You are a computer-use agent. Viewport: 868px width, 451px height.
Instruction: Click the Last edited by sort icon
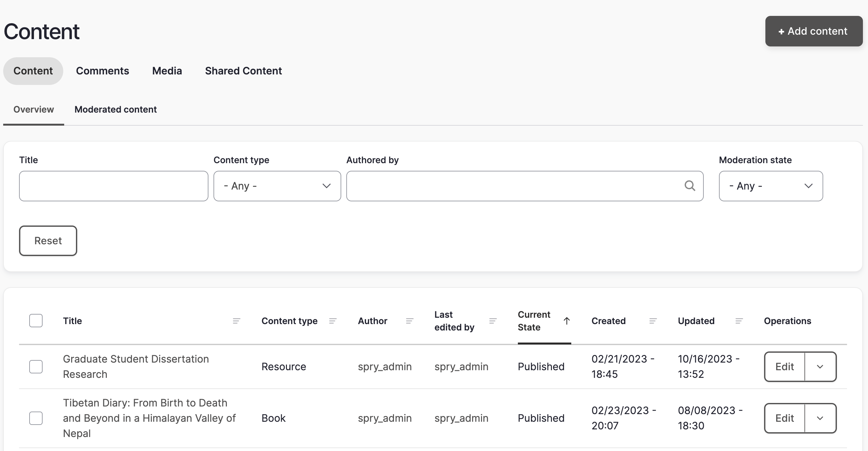coord(493,321)
